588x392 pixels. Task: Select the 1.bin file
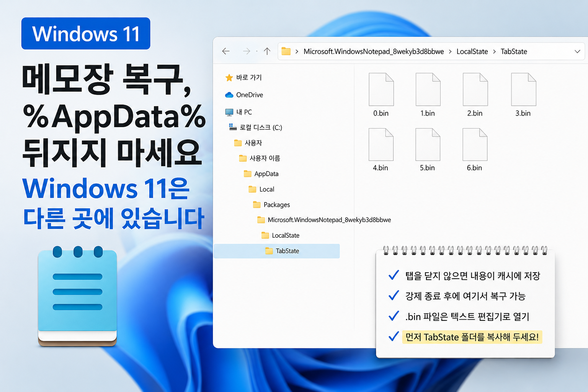coord(428,95)
